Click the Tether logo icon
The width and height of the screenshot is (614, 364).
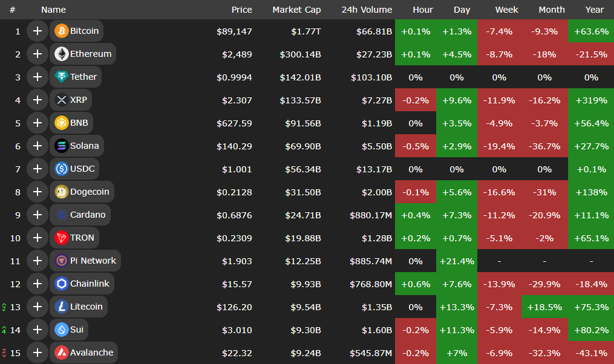[61, 77]
